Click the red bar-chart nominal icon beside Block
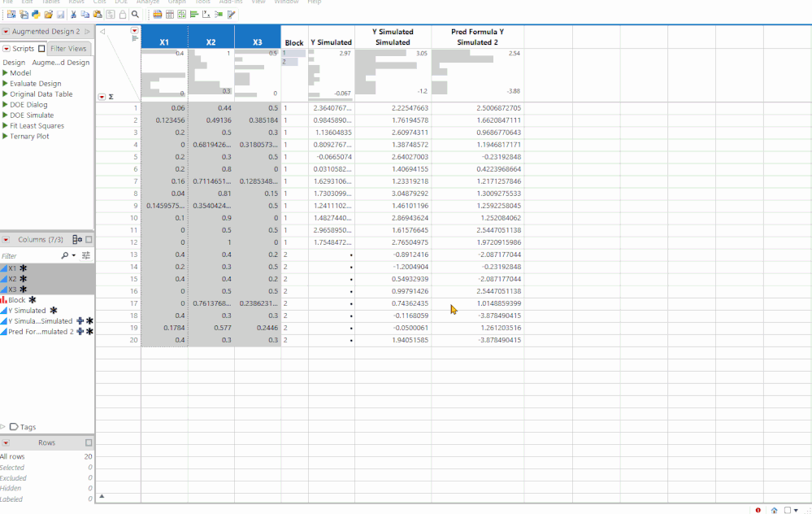This screenshot has width=812, height=514. pos(3,299)
